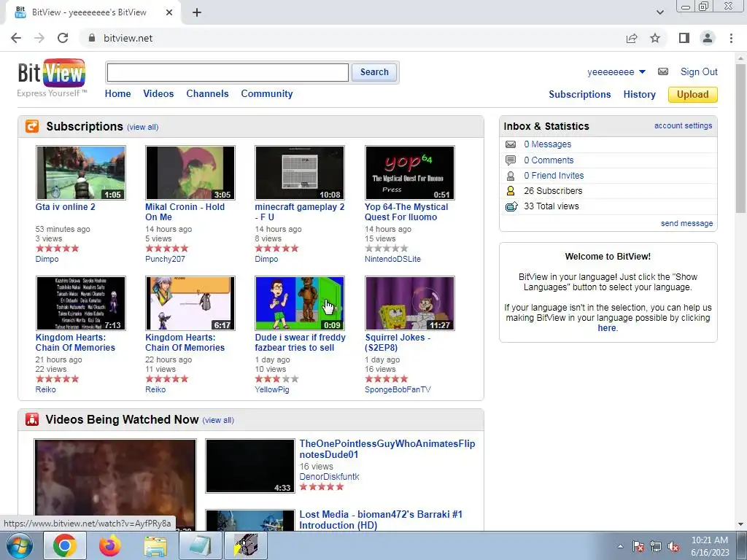
Task: Bookmark this page with the star icon
Action: (x=655, y=38)
